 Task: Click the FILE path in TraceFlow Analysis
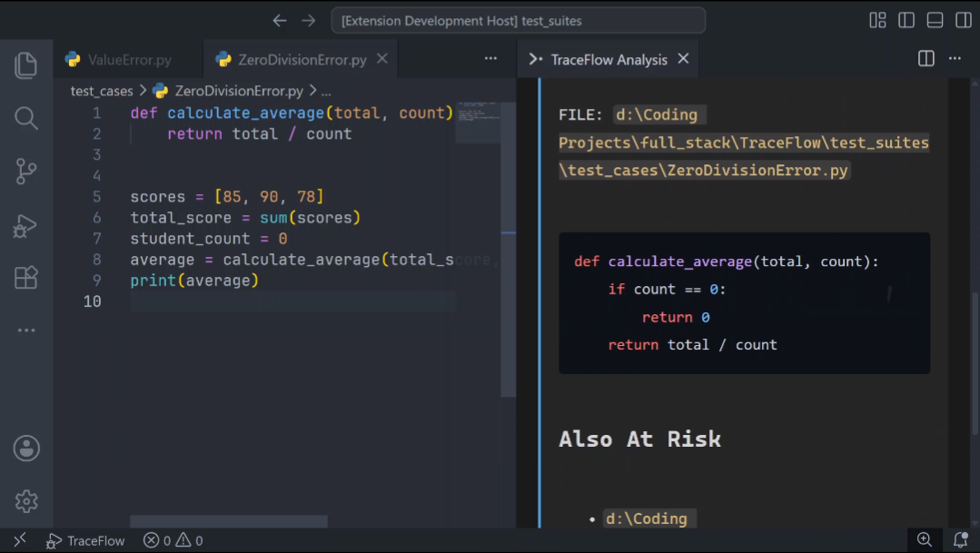tap(744, 143)
